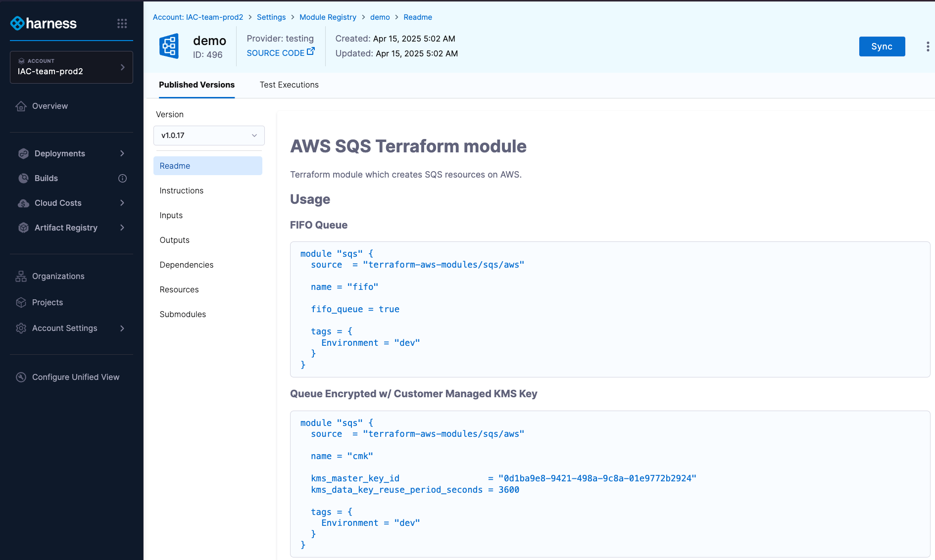The image size is (935, 560).
Task: Click the 'Provider: testing' label
Action: [280, 39]
